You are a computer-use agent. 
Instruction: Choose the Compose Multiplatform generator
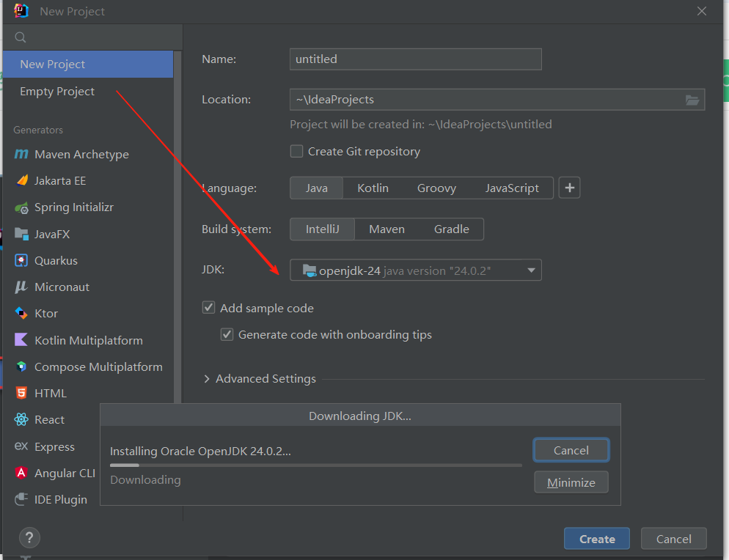click(88, 366)
